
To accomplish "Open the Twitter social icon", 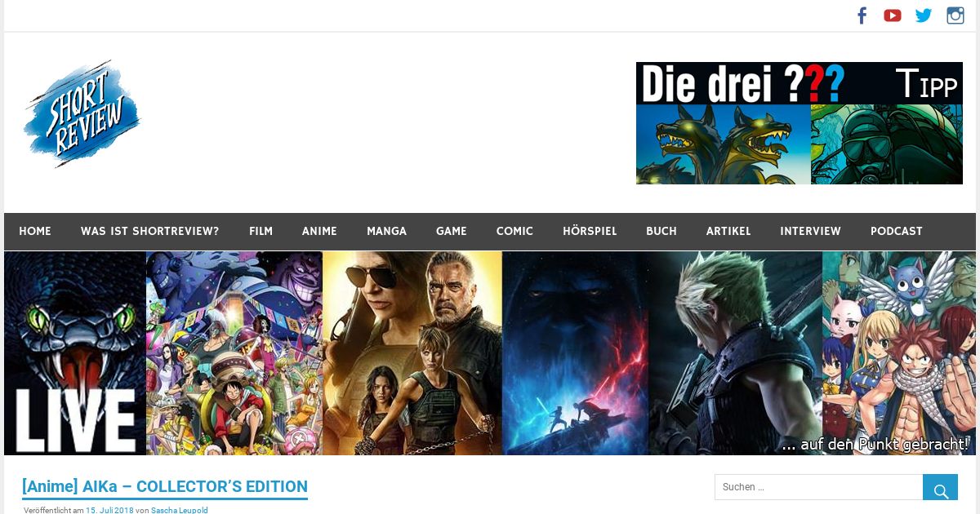I will pos(924,16).
